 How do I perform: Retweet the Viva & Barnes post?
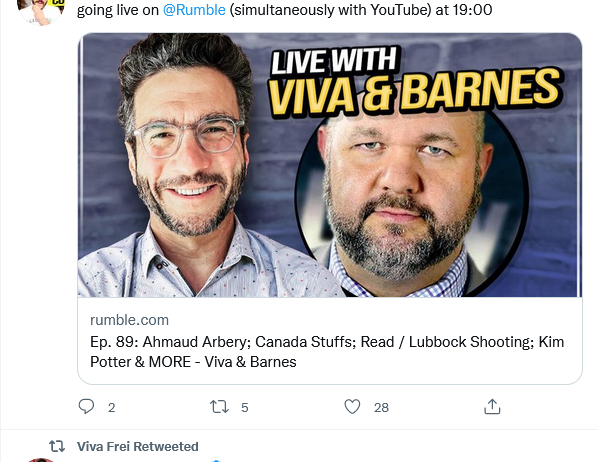coord(219,407)
